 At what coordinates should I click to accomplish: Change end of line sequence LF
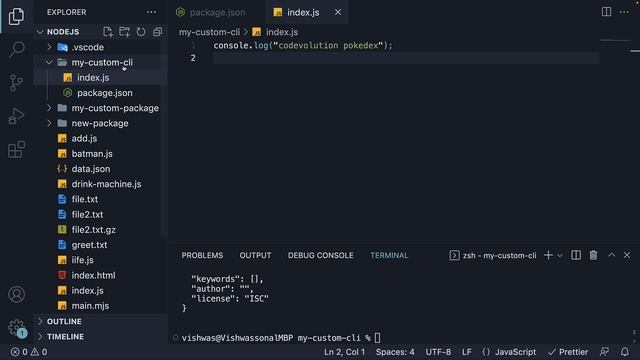[467, 352]
